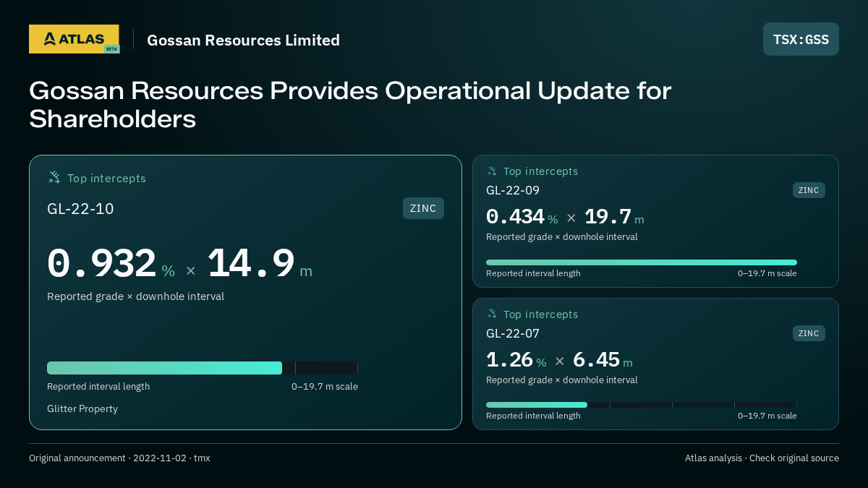The width and height of the screenshot is (868, 488).
Task: Click the Gossan Resources Limited company name
Action: click(243, 40)
